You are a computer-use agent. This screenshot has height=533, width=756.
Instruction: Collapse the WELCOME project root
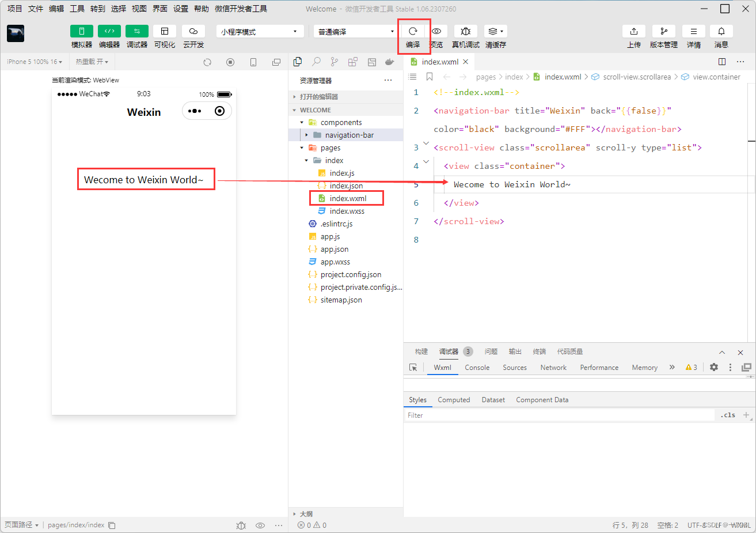345,110
